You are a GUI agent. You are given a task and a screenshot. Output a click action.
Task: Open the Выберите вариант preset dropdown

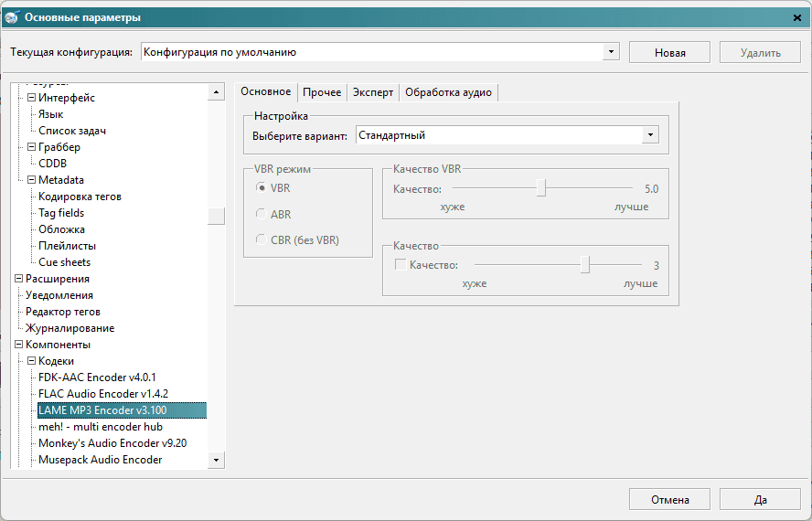pyautogui.click(x=650, y=135)
